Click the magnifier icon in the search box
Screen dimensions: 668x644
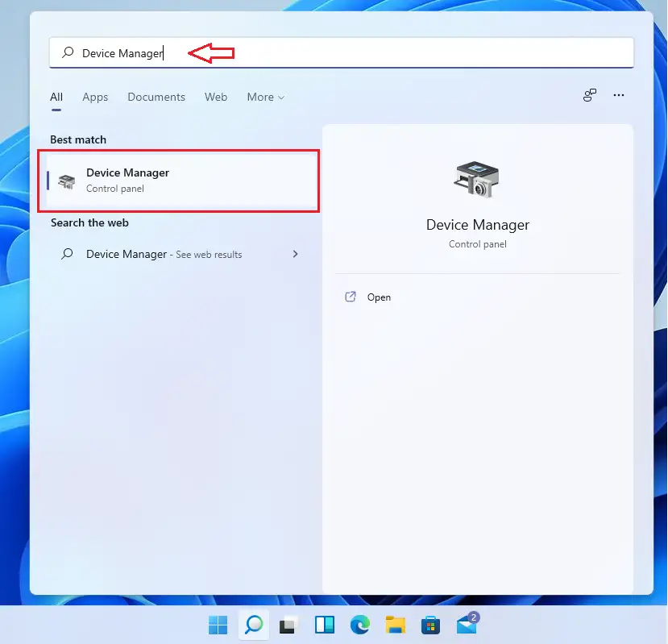[x=68, y=52]
